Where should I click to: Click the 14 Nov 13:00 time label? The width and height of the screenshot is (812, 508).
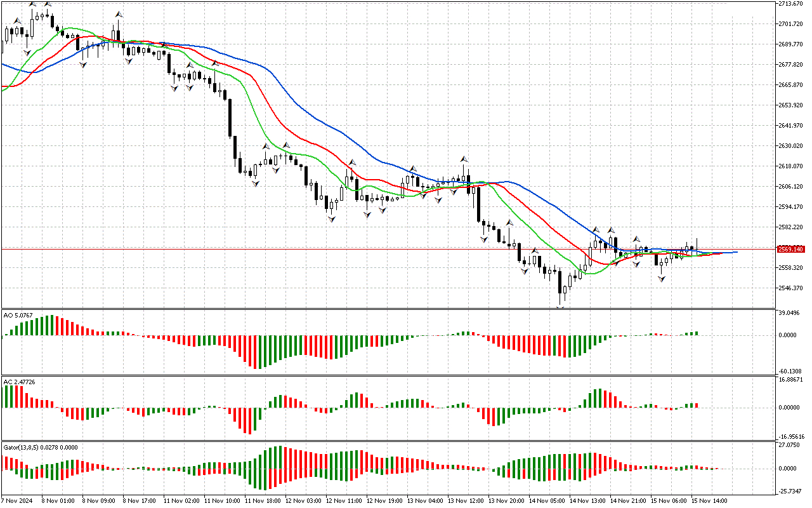587,500
